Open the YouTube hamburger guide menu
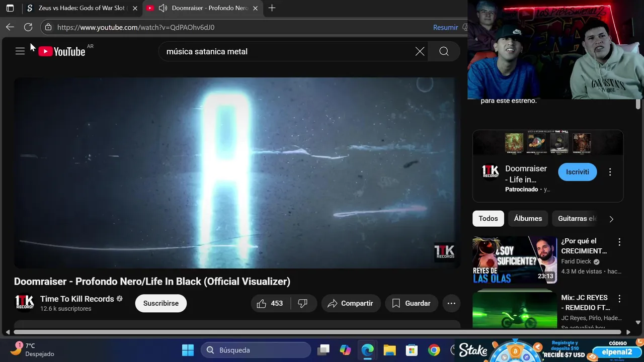Viewport: 644px width, 362px height. pos(20,51)
